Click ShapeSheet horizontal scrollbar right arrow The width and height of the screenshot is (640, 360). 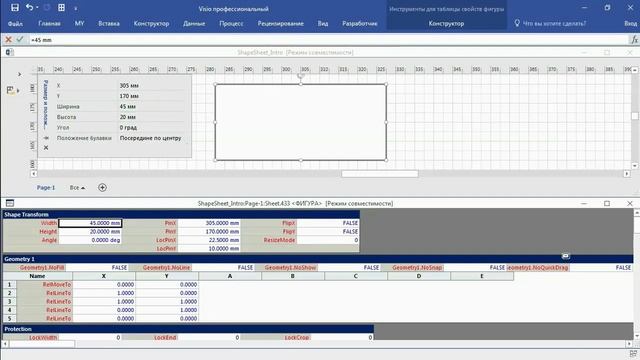pos(629,344)
